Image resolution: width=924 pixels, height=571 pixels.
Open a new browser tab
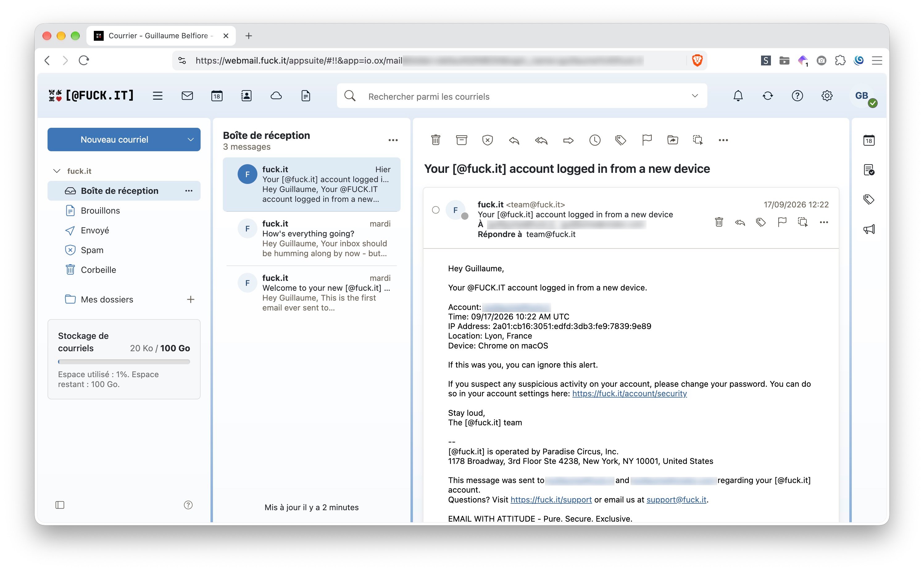248,36
